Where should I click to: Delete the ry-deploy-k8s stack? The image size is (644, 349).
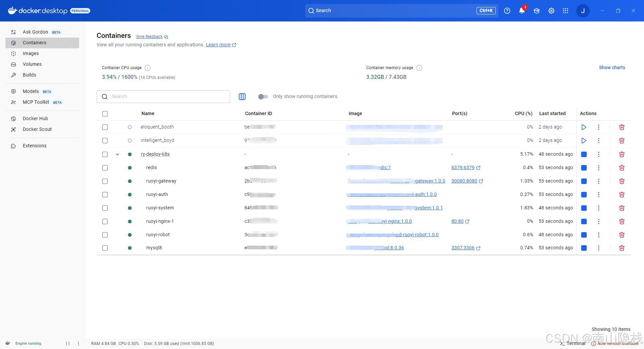click(622, 154)
